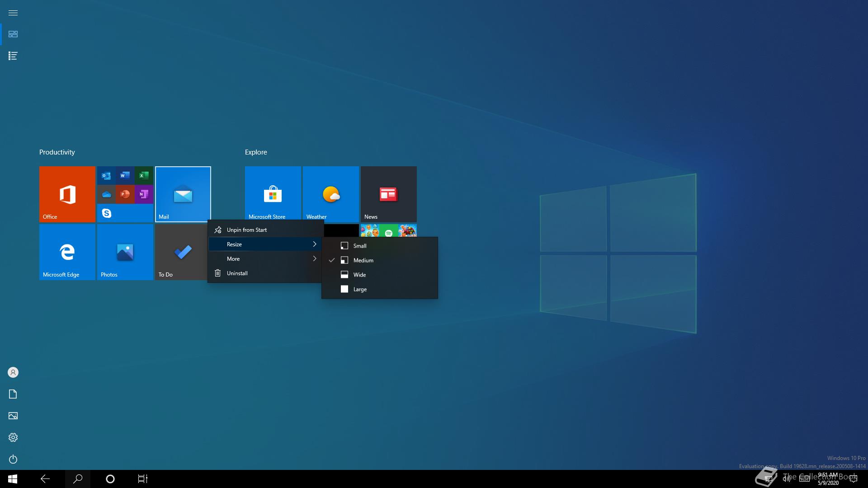Set tile size to Wide

pos(380,275)
